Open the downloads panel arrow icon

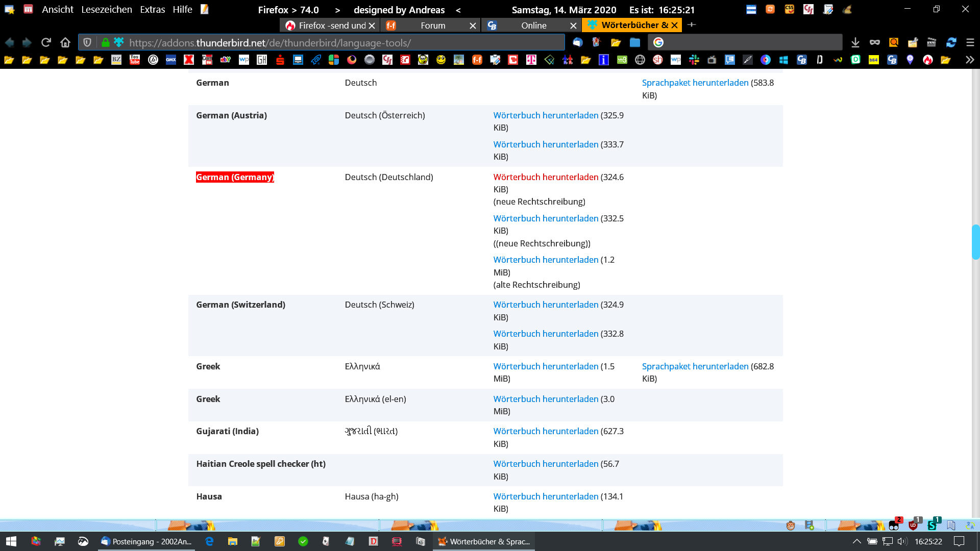855,42
